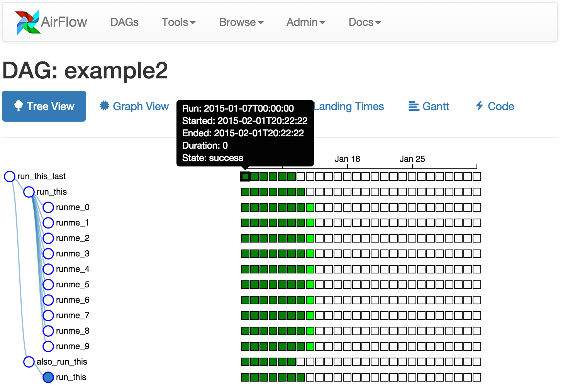Click the black-highlighted square in run_this_last row
Viewport: 563px width, 392px height.
(244, 176)
